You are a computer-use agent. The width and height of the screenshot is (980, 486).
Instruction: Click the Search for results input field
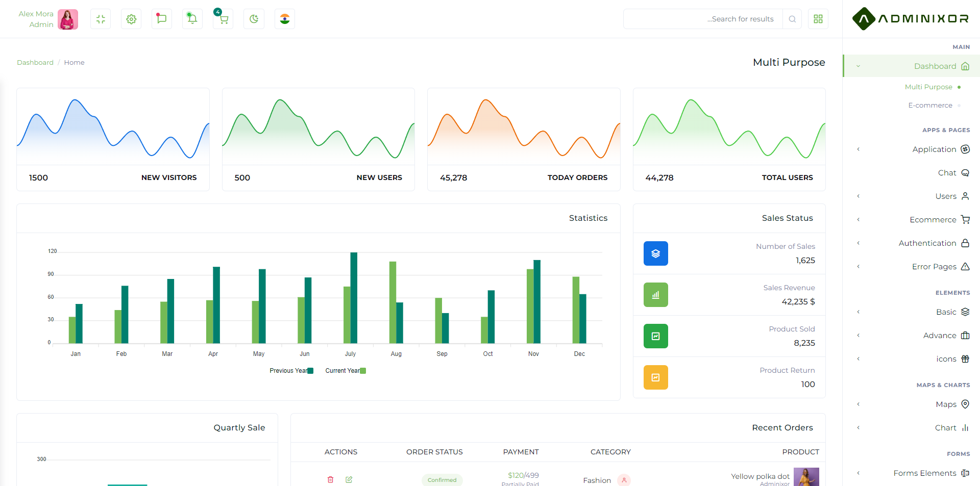click(703, 19)
